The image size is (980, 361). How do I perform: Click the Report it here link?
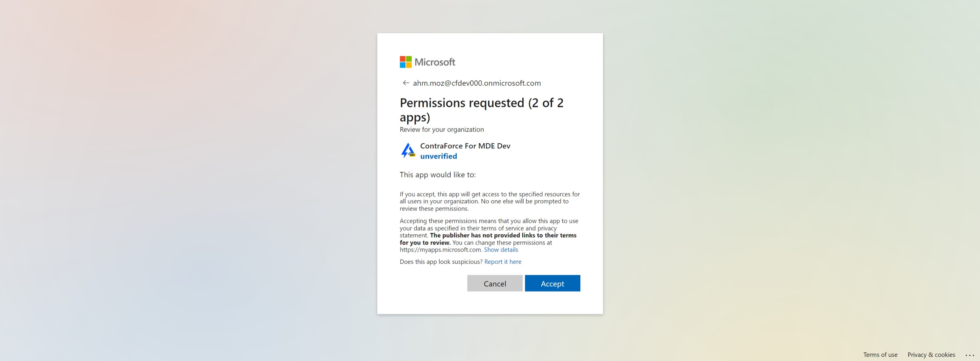(x=503, y=261)
